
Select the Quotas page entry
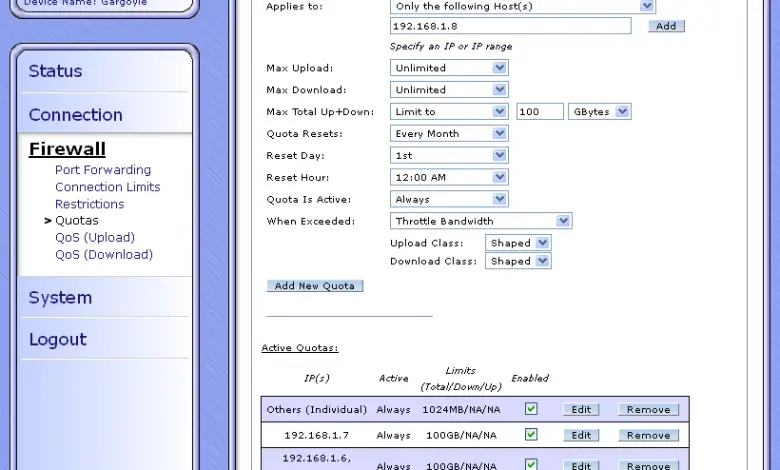[77, 220]
